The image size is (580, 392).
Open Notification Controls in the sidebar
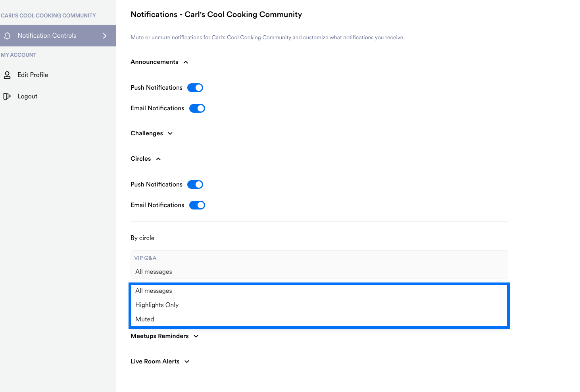coord(58,36)
